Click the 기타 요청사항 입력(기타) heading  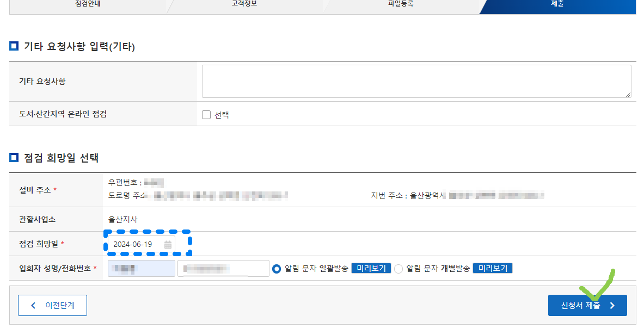(79, 46)
